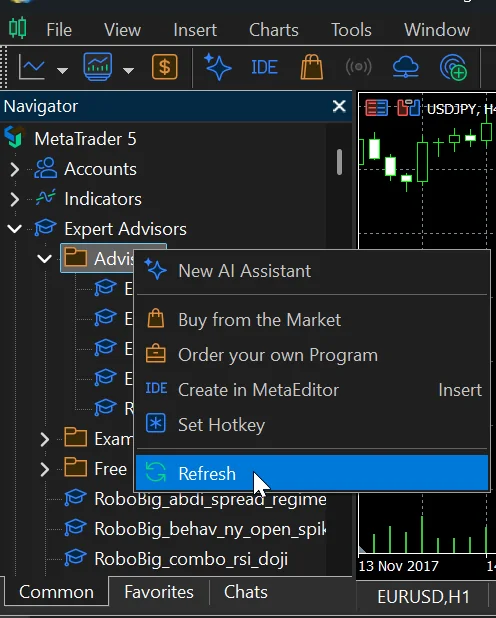Click the signals broadcast toolbar icon

point(358,67)
